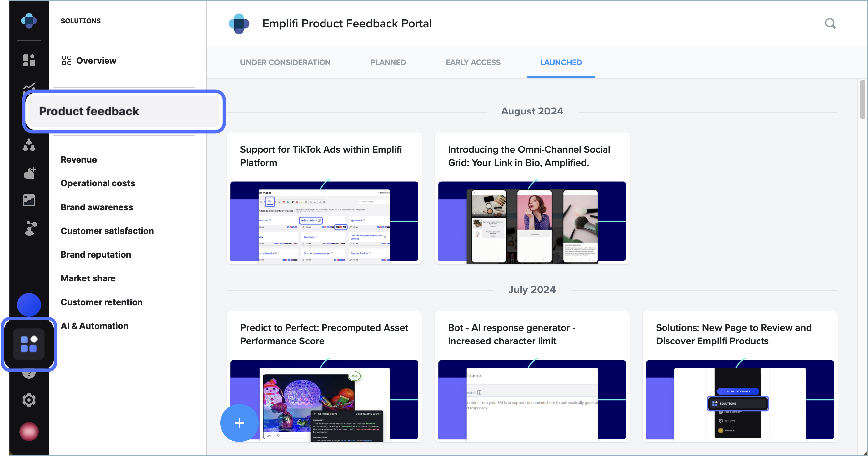Image resolution: width=868 pixels, height=456 pixels.
Task: Click Omni-Channel Social Grid thumbnail
Action: pos(532,222)
